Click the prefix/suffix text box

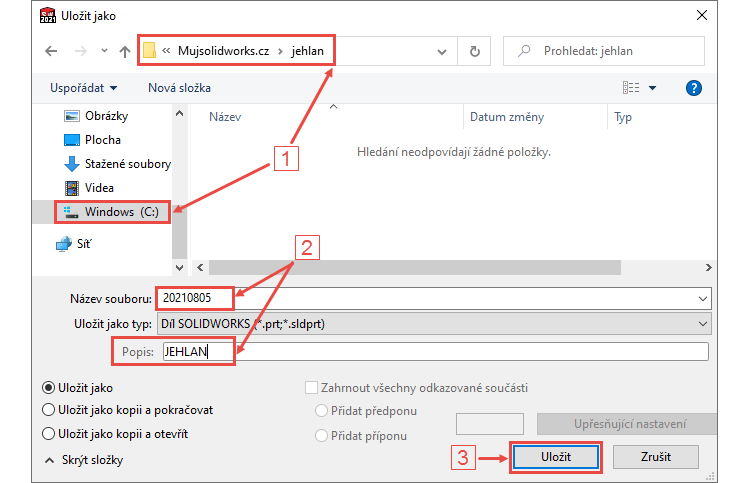coord(490,424)
